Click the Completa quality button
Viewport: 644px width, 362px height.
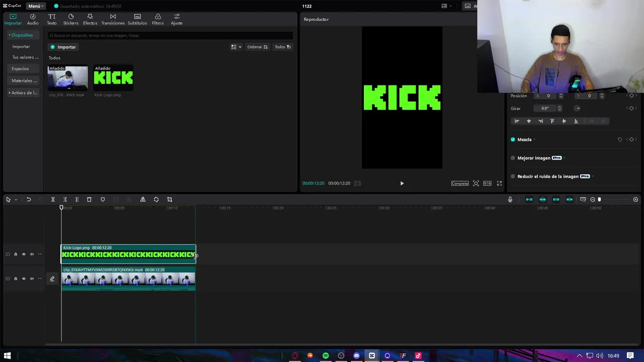pyautogui.click(x=460, y=184)
